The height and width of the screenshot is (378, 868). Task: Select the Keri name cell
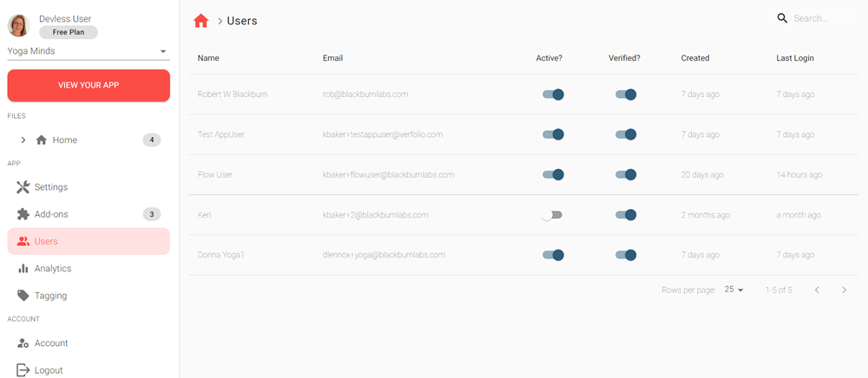(204, 215)
